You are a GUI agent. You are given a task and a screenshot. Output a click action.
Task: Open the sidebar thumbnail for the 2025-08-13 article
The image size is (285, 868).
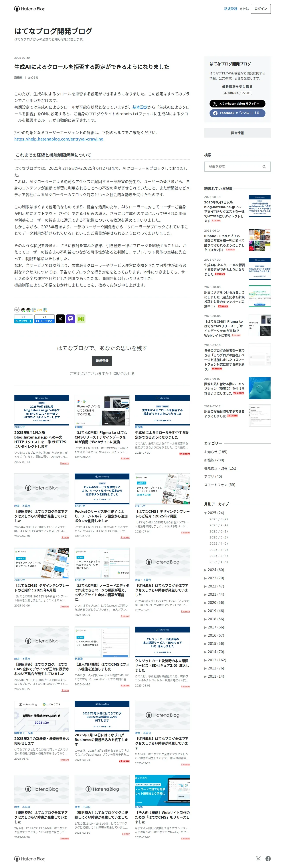259,206
